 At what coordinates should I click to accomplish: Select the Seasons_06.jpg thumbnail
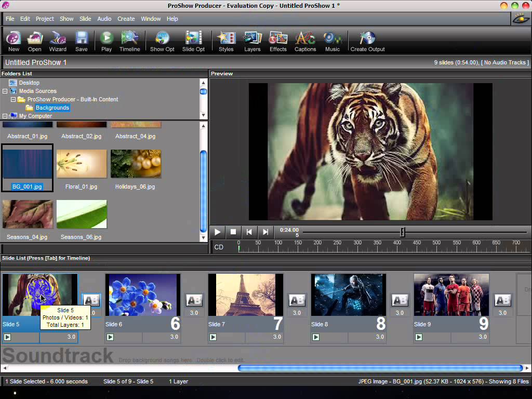82,214
